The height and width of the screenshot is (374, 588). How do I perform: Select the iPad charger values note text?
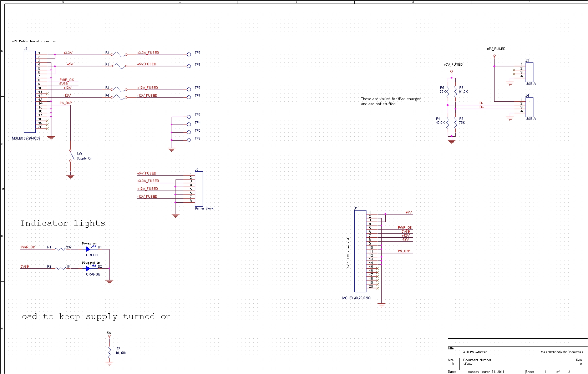pyautogui.click(x=391, y=101)
